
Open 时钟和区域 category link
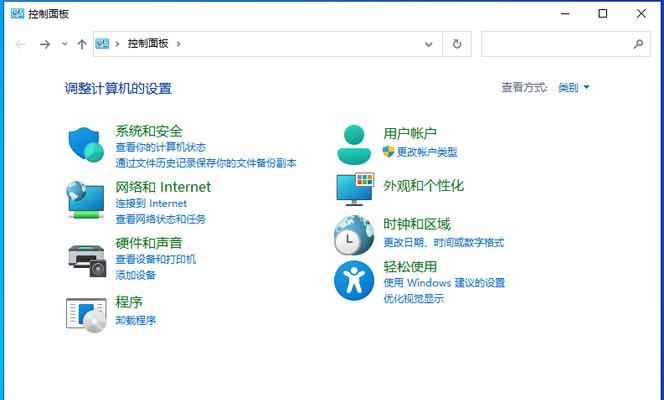[x=417, y=224]
